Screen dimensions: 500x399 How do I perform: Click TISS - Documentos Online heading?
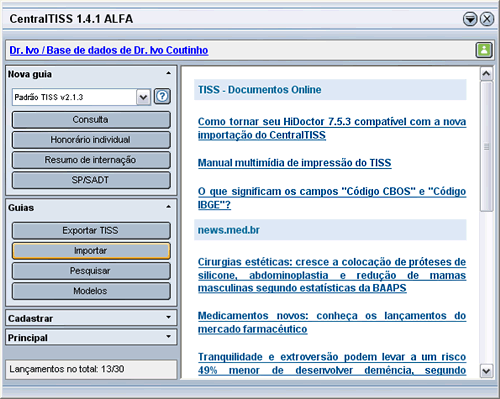pyautogui.click(x=259, y=90)
